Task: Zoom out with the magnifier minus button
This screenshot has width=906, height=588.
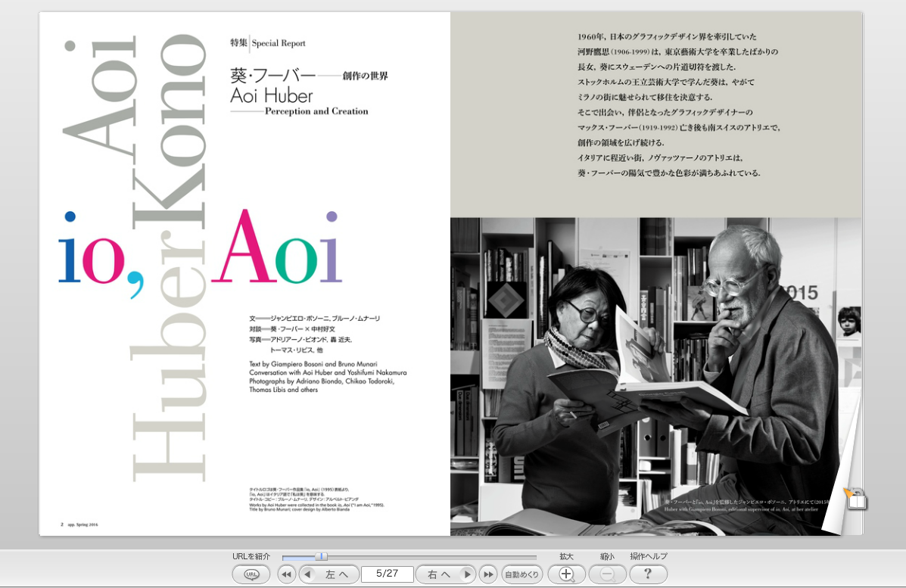Action: tap(607, 574)
